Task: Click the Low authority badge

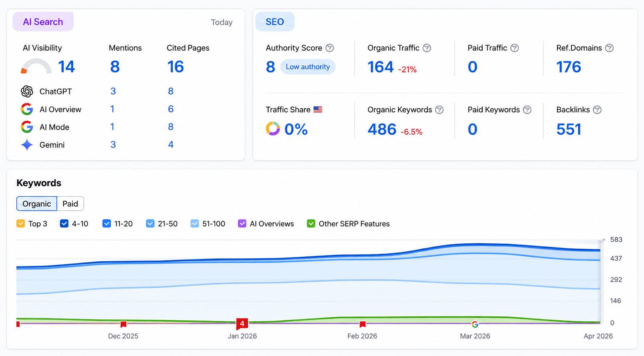Action: (308, 66)
